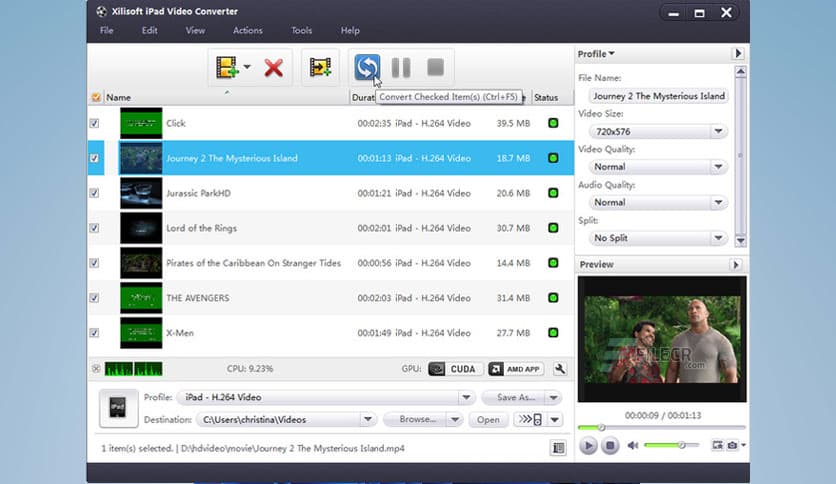The height and width of the screenshot is (484, 836).
Task: Uncheck the Jurassic ParkHD row
Action: tap(94, 193)
